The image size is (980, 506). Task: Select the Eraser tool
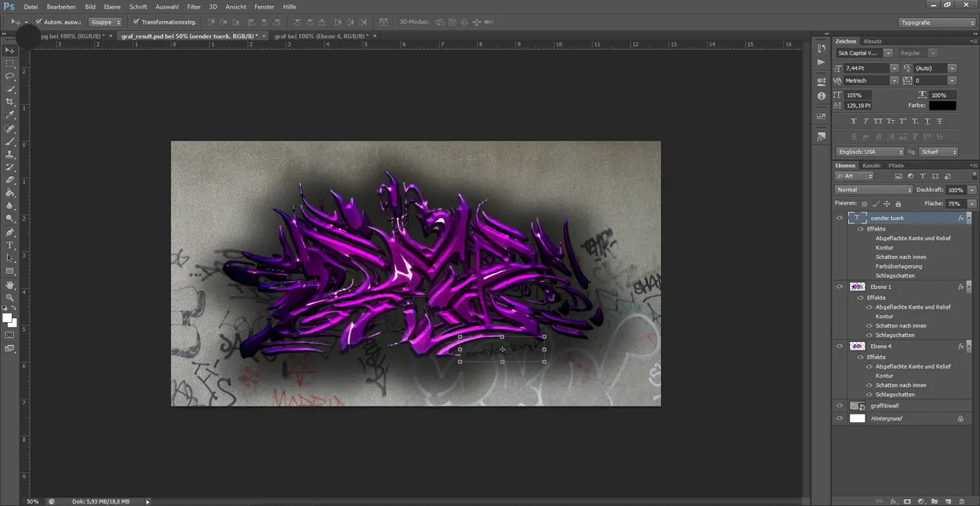point(9,180)
